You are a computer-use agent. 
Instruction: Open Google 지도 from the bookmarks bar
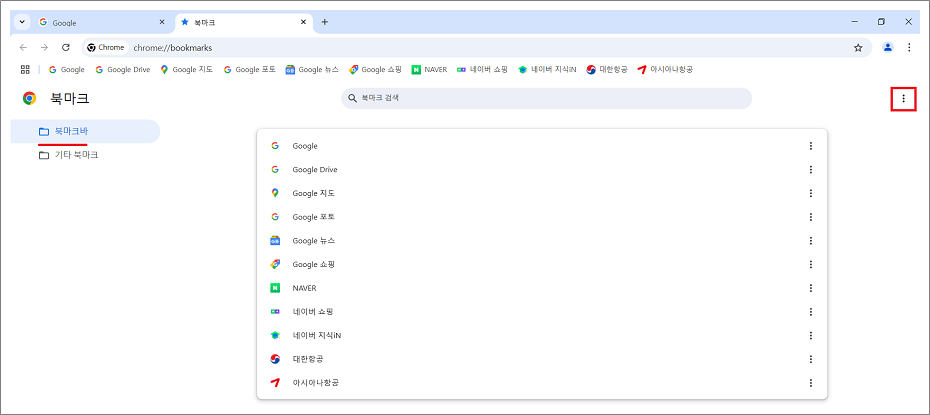point(185,69)
